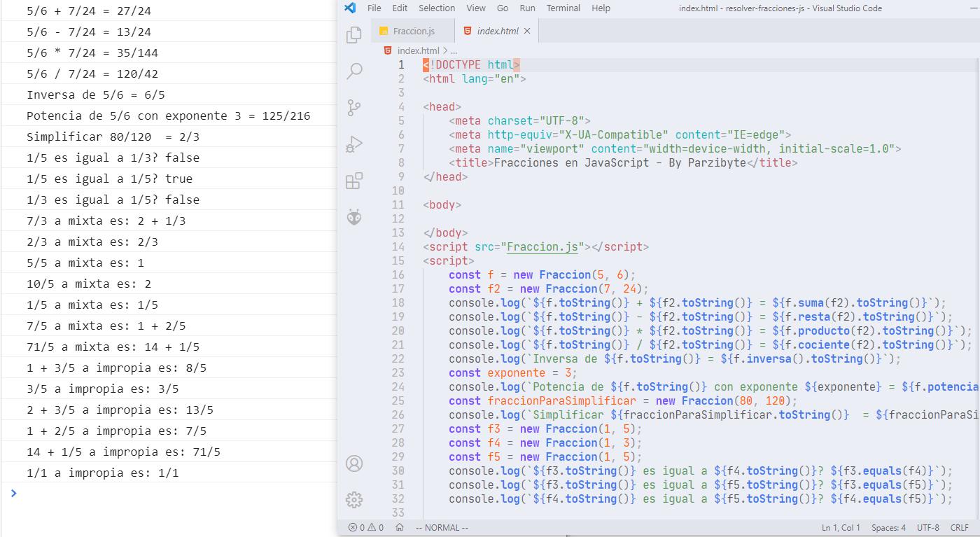The width and height of the screenshot is (980, 537).
Task: Click 'const exponente = 3;' code line
Action: (x=513, y=373)
